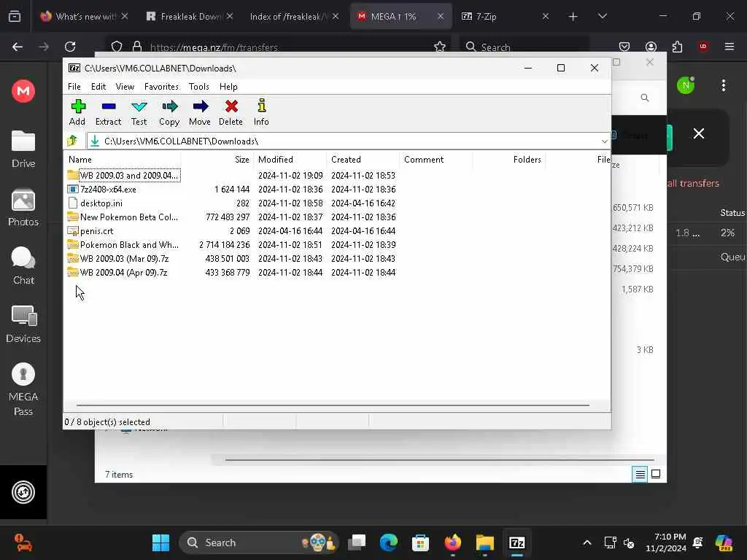
Task: Click the green N account avatar
Action: (686, 86)
